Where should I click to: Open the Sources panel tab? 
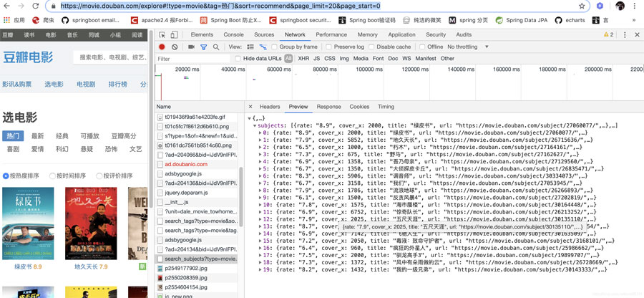[264, 35]
